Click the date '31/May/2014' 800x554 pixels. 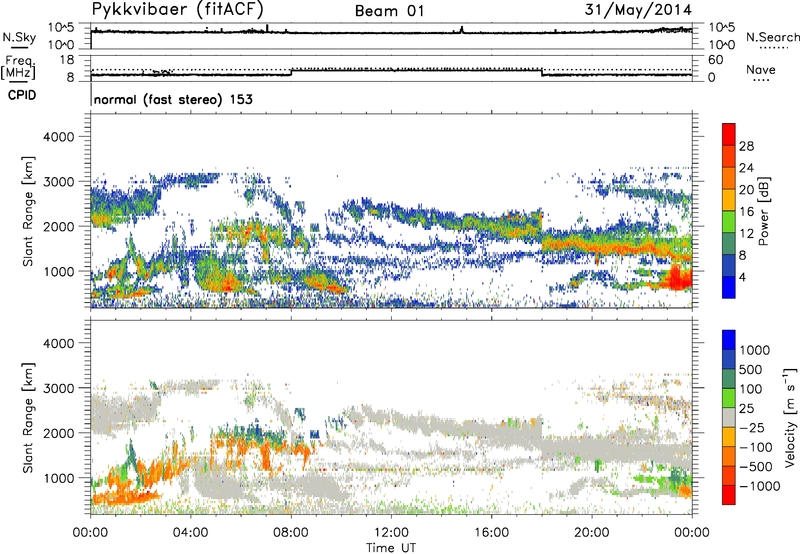(x=638, y=10)
